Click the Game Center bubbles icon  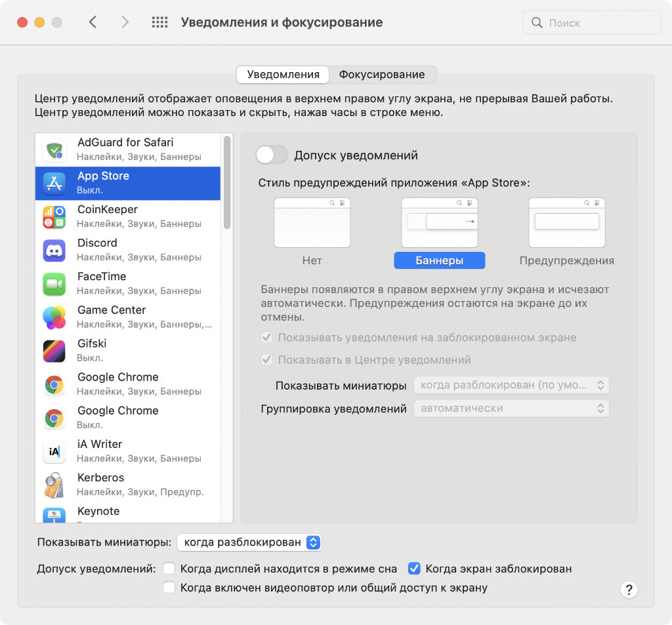click(54, 317)
